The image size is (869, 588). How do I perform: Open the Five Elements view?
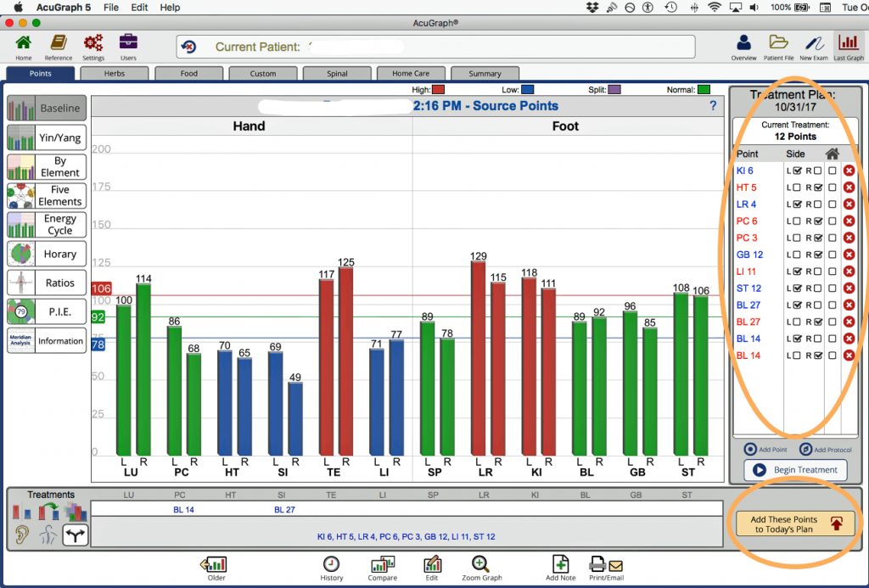[x=47, y=196]
